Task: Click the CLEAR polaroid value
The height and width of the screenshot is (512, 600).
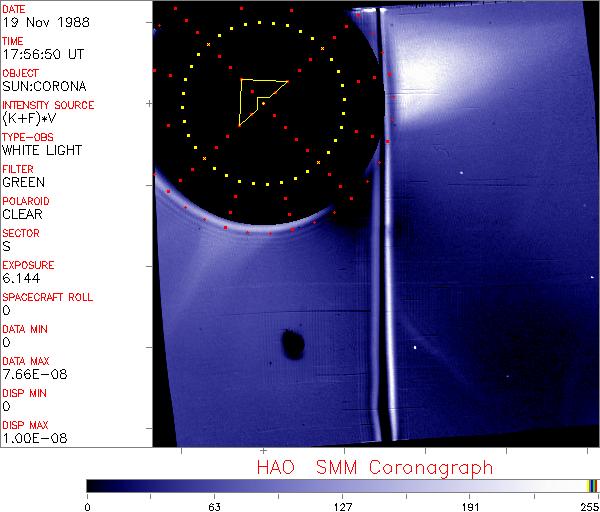Action: (22, 214)
